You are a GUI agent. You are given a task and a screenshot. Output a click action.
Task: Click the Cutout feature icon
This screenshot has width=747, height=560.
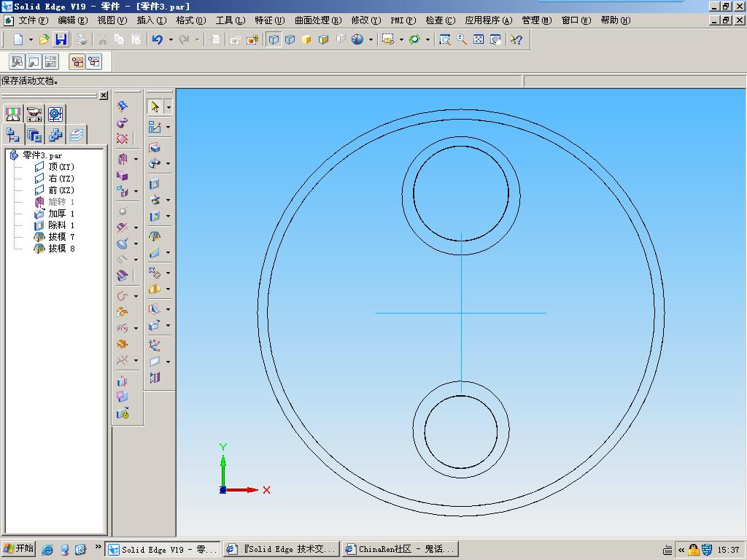155,184
